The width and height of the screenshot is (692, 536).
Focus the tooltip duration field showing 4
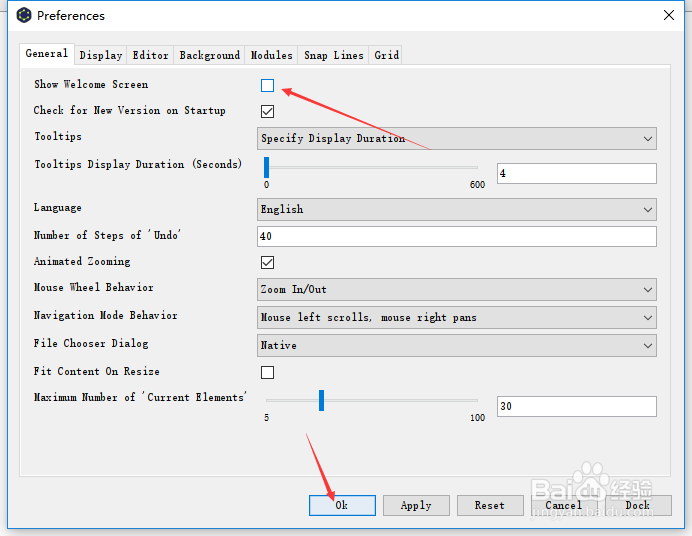577,173
